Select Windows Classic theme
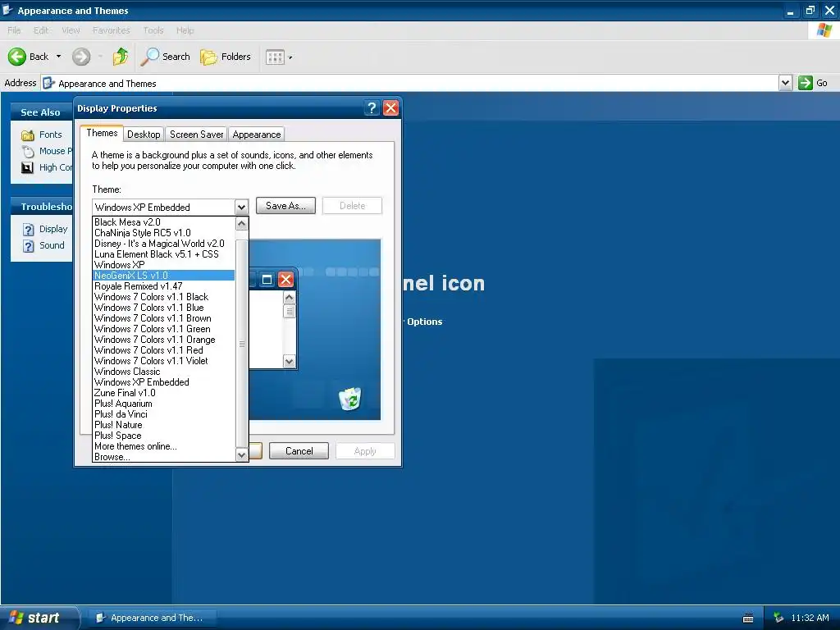The height and width of the screenshot is (630, 840). tap(164, 372)
